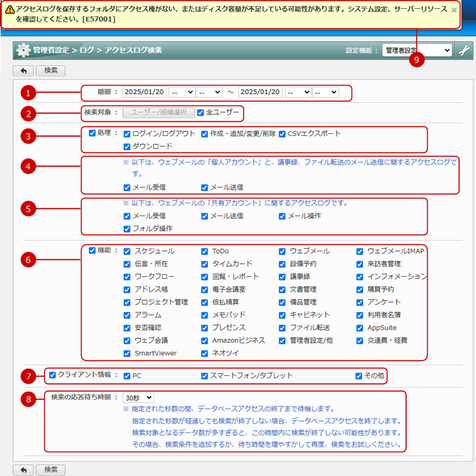Click the yellow warning icon in the error banner
Image resolution: width=476 pixels, height=476 pixels.
9,10
